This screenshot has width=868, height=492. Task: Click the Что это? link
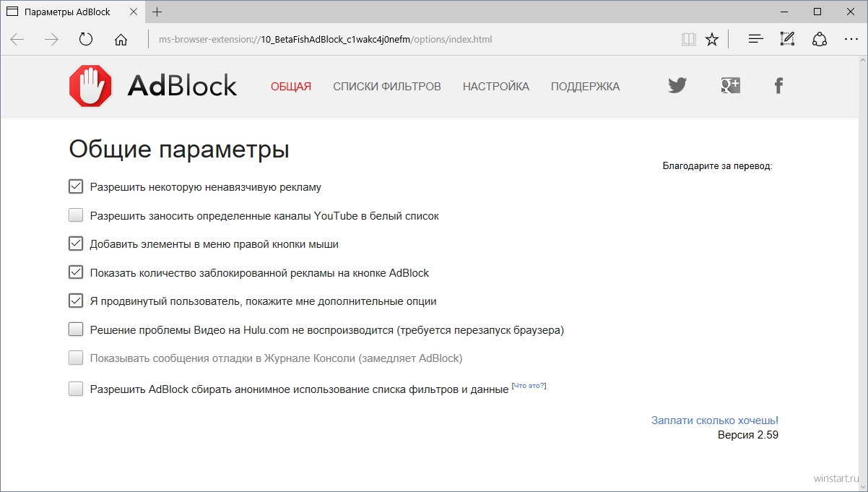click(x=529, y=386)
